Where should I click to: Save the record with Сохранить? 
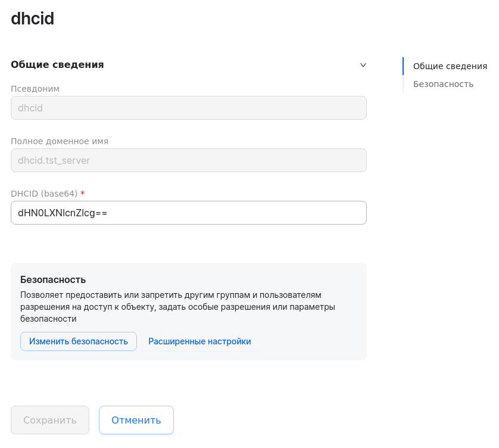(x=49, y=420)
